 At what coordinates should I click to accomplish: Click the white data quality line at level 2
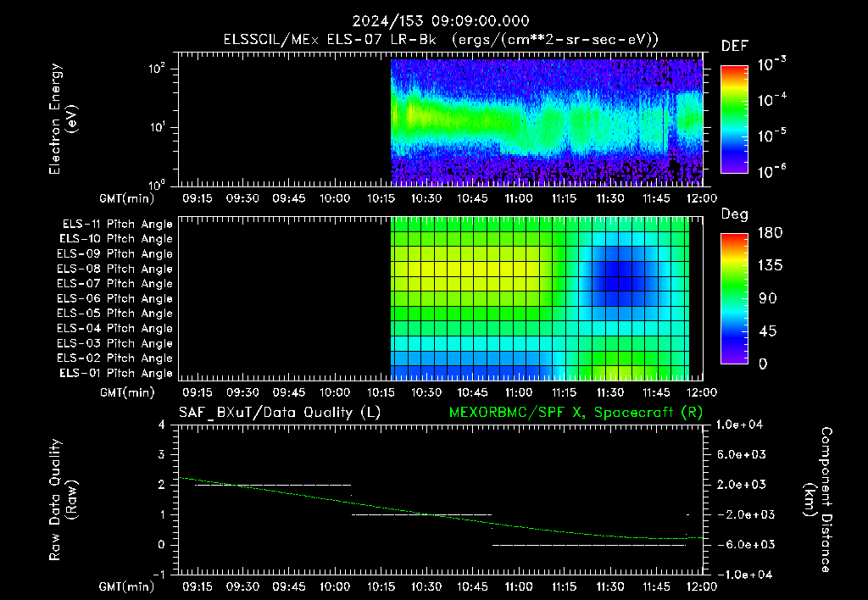tap(273, 485)
